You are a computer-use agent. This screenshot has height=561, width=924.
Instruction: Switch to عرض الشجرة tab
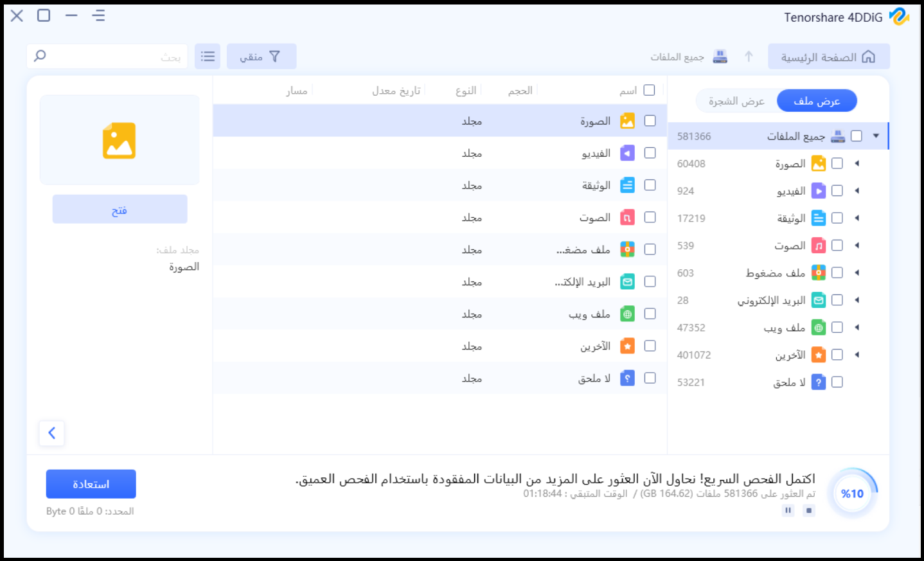coord(736,101)
